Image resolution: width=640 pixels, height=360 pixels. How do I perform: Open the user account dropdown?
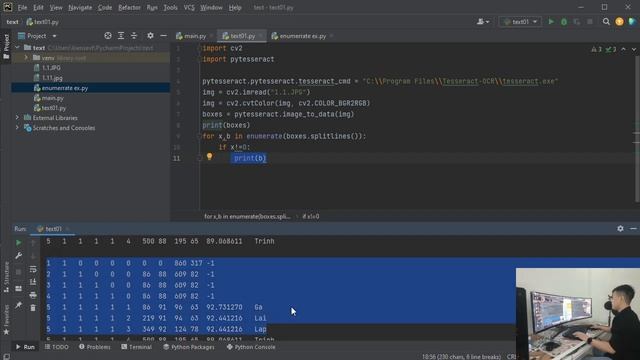483,22
